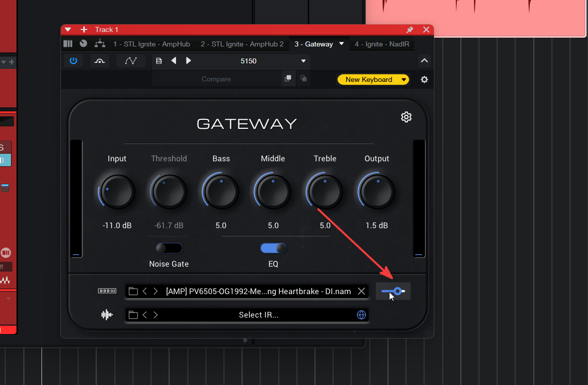Image resolution: width=588 pixels, height=385 pixels.
Task: Click the pink audio clip in arrangement
Action: click(475, 17)
